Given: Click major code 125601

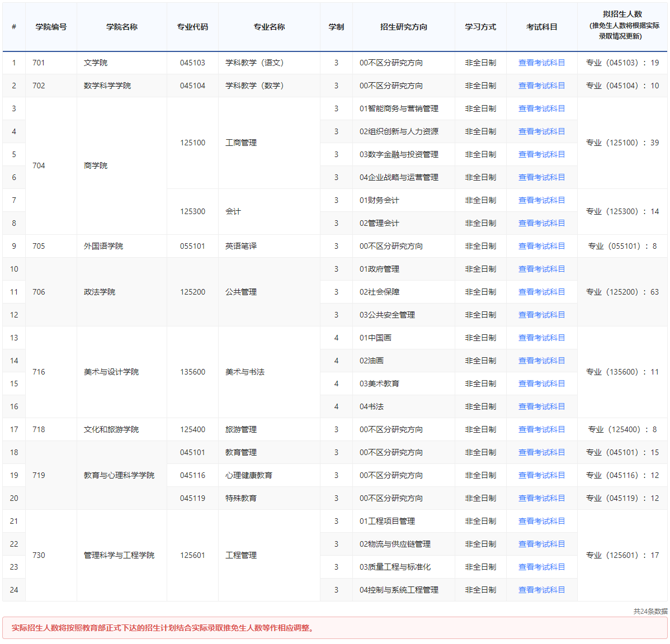Looking at the screenshot, I should tap(193, 555).
